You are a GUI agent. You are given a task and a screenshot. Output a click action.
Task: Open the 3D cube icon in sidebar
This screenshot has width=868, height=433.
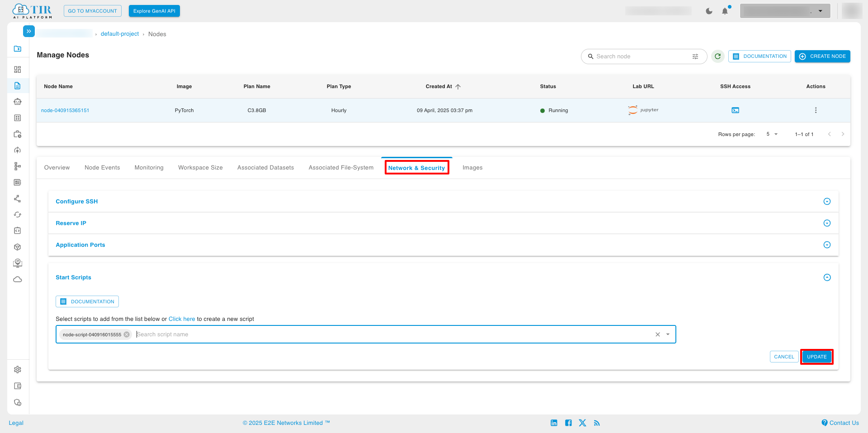pos(18,247)
